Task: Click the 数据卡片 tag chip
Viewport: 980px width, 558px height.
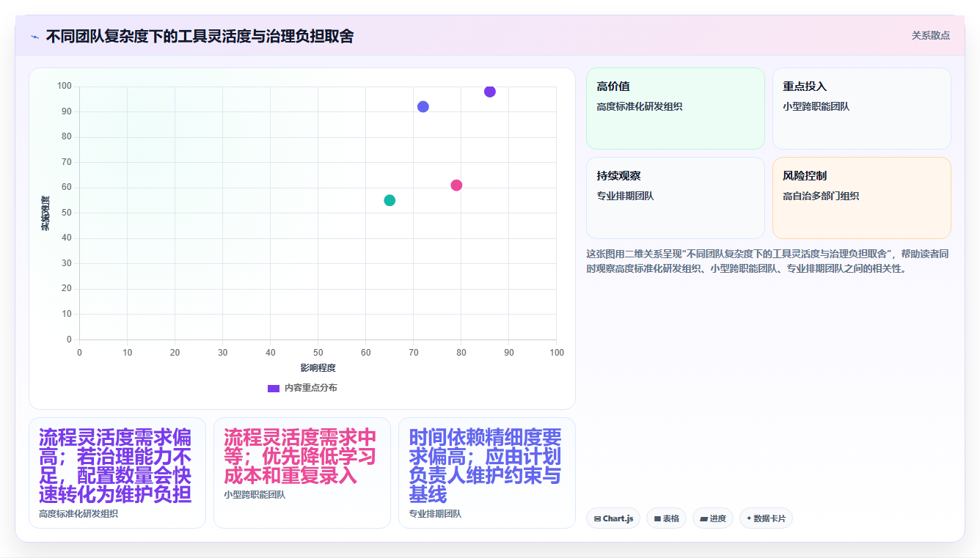Action: (766, 518)
